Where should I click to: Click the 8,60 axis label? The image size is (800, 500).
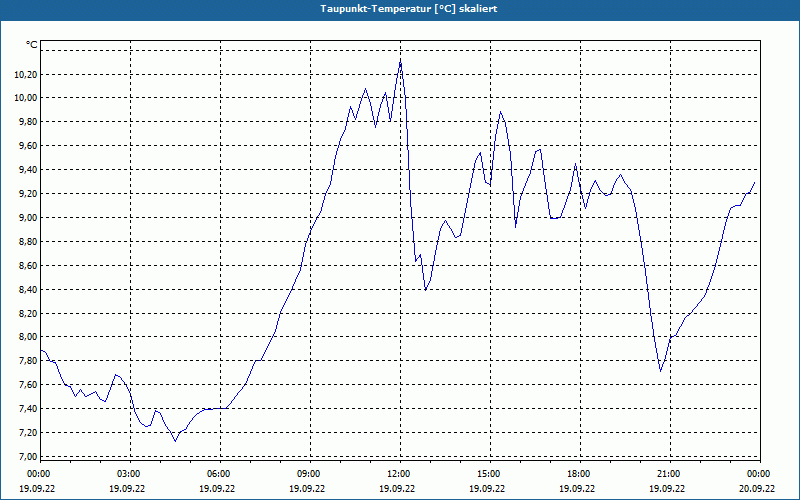point(28,265)
